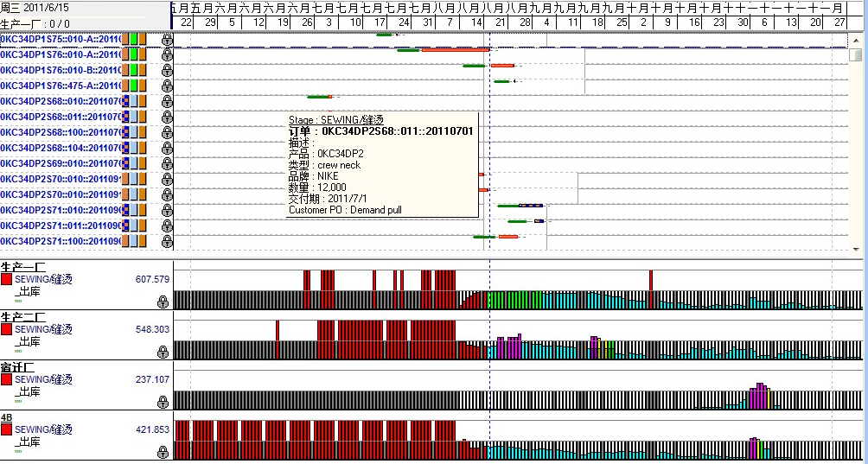Click lock icon on 0KC34DP2S68::011 row

click(167, 117)
